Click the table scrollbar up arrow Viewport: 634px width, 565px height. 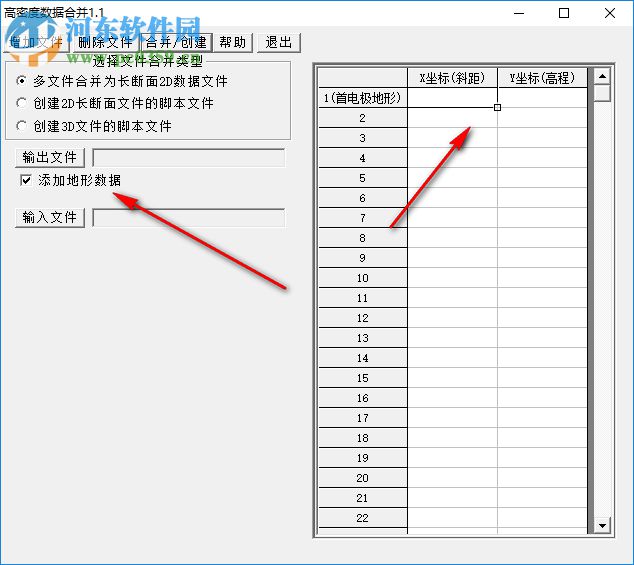[x=602, y=76]
